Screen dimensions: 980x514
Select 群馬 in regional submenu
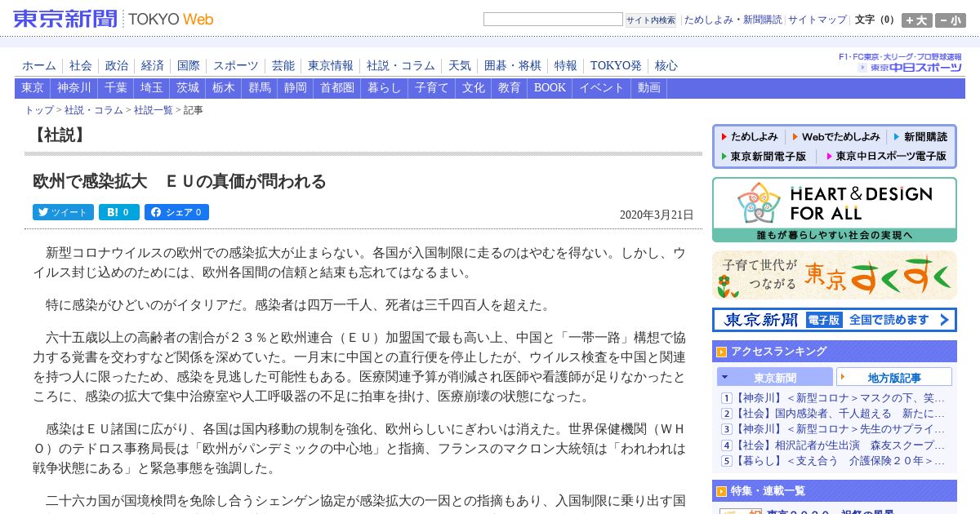pyautogui.click(x=260, y=88)
